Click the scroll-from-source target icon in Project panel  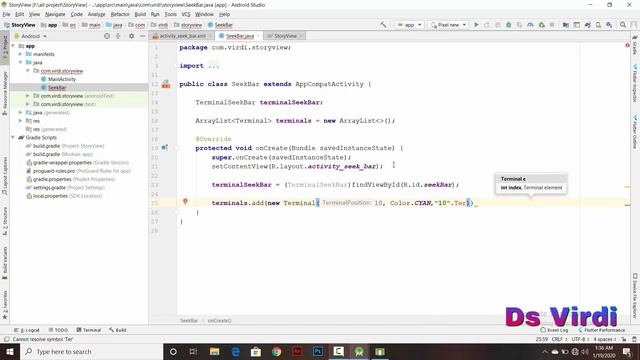point(107,36)
